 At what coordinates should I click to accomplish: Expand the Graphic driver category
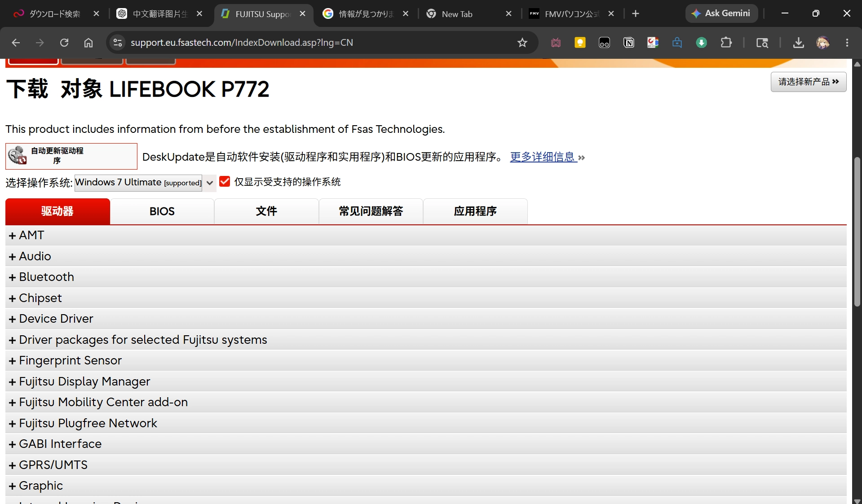coord(426,486)
